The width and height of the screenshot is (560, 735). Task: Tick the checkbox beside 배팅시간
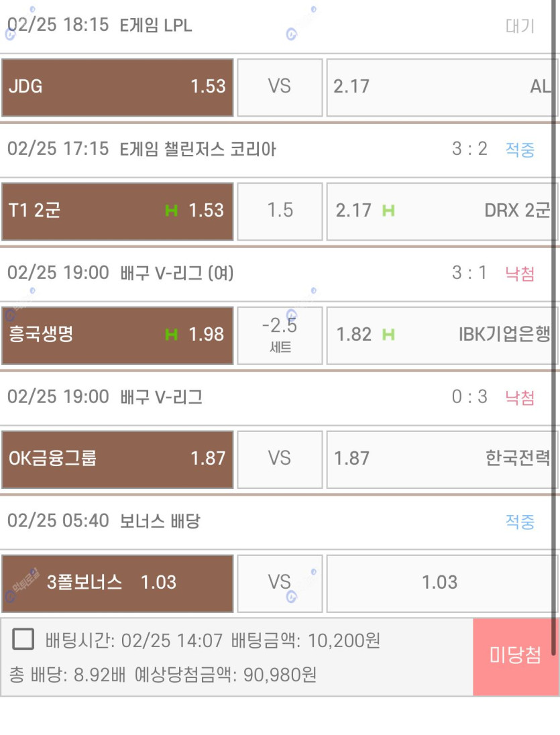pos(23,639)
